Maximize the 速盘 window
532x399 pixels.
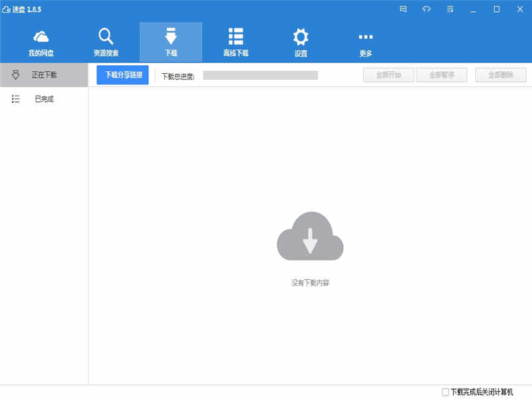496,9
